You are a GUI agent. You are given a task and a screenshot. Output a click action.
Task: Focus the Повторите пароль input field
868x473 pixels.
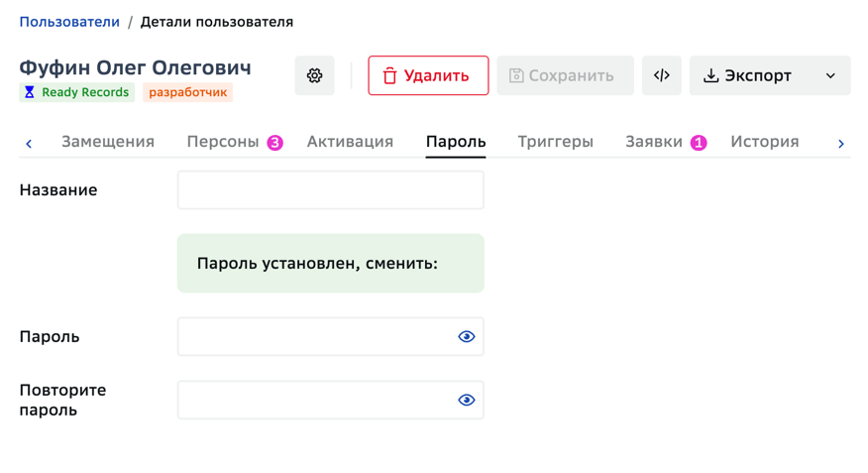(331, 400)
